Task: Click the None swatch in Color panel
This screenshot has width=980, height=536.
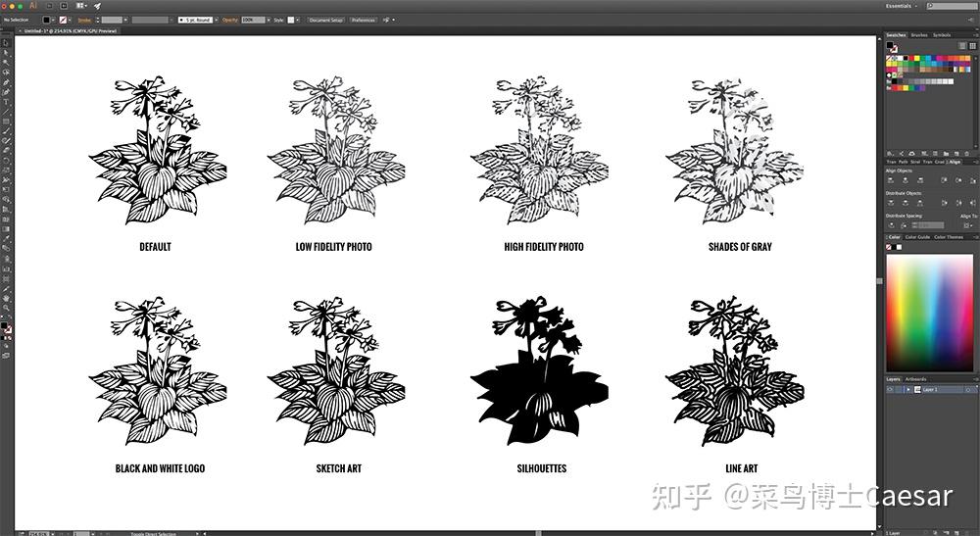Action: [889, 247]
